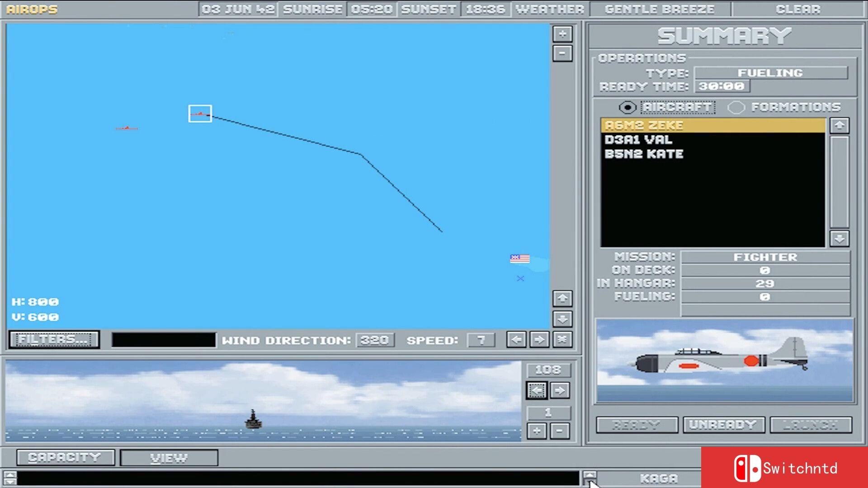Click the US flag marker on map
868x488 pixels.
(x=520, y=259)
